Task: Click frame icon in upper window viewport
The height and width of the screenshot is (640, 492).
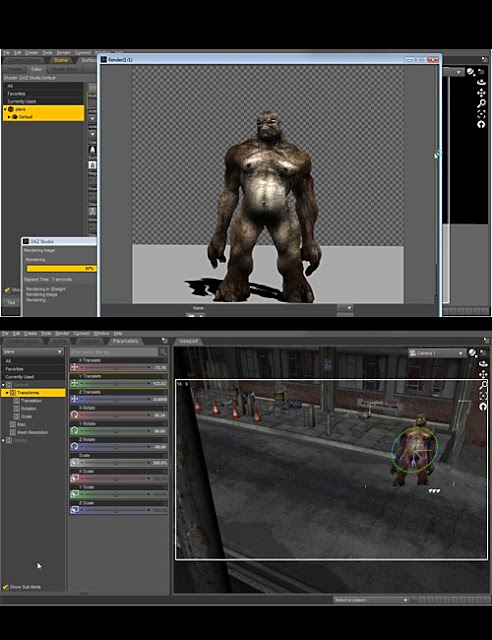Action: (x=481, y=114)
